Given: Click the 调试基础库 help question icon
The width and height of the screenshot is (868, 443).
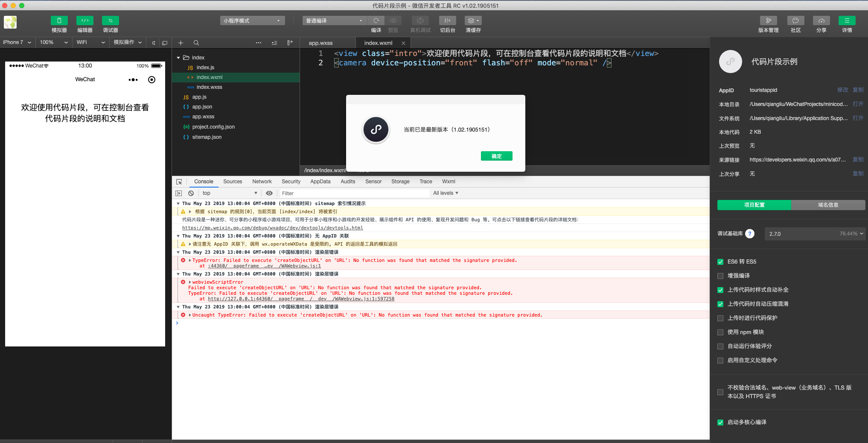Looking at the screenshot, I should coord(750,234).
